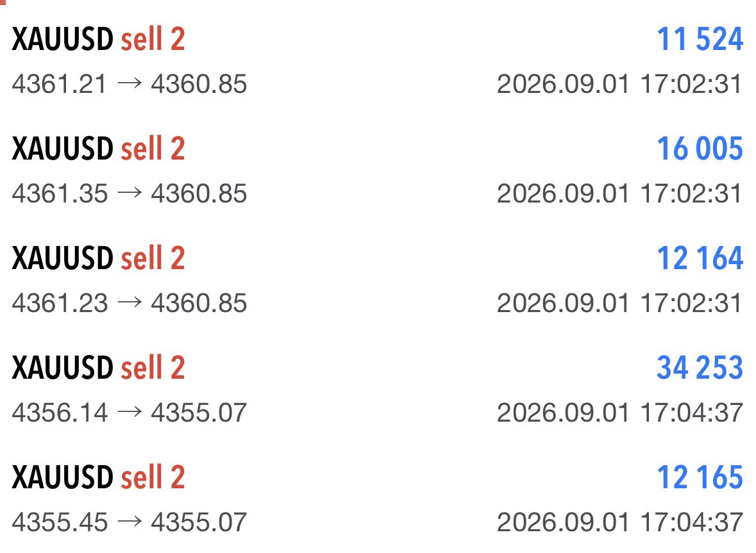Click the price line 4361.21 → 4360.85
The image size is (756, 553).
coord(130,85)
